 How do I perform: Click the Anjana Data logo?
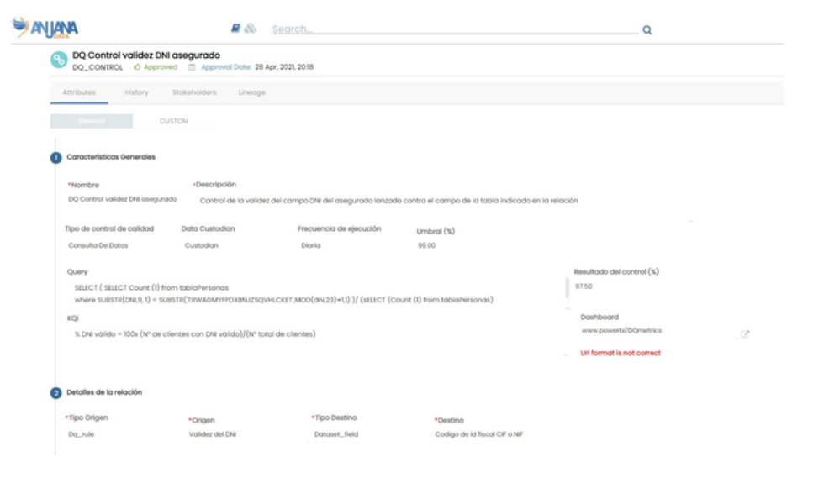(45, 28)
